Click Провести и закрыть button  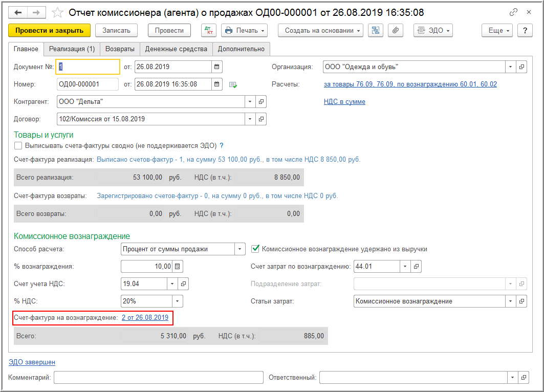49,31
